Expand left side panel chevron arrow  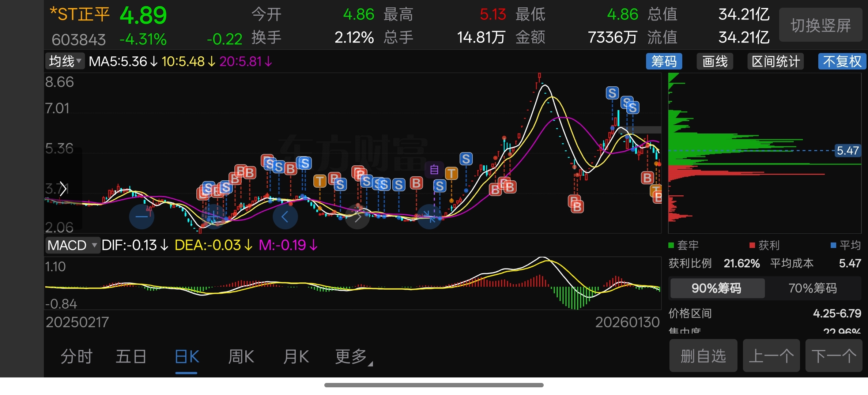[63, 189]
